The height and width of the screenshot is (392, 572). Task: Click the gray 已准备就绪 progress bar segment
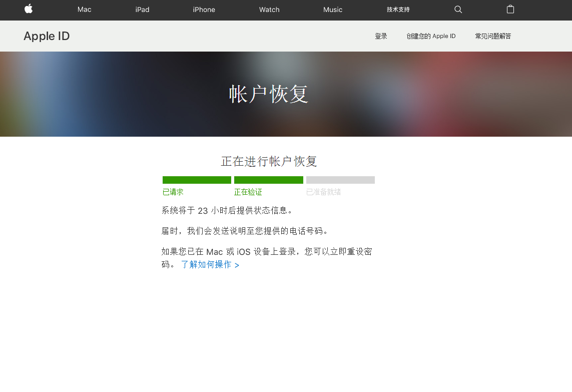pos(340,180)
